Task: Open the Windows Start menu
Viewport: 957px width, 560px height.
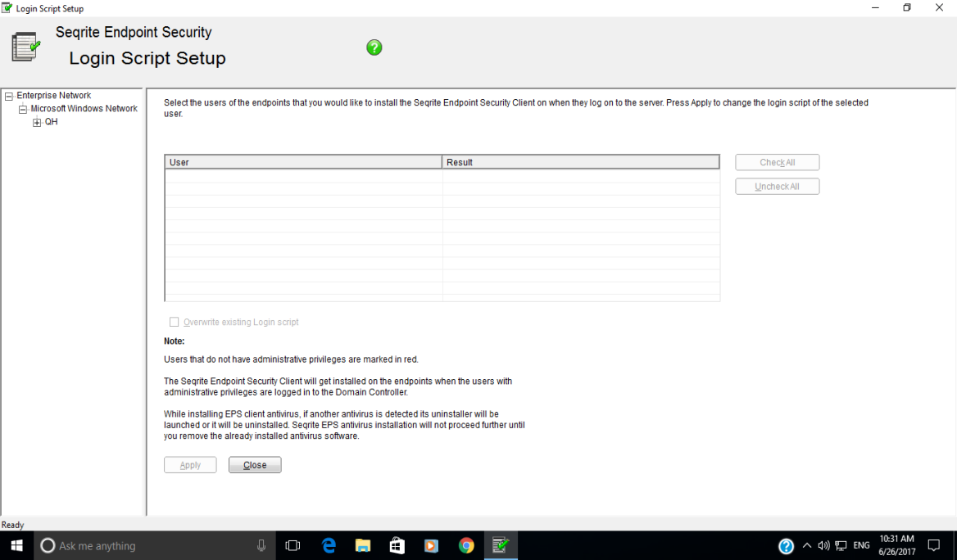Action: tap(16, 545)
